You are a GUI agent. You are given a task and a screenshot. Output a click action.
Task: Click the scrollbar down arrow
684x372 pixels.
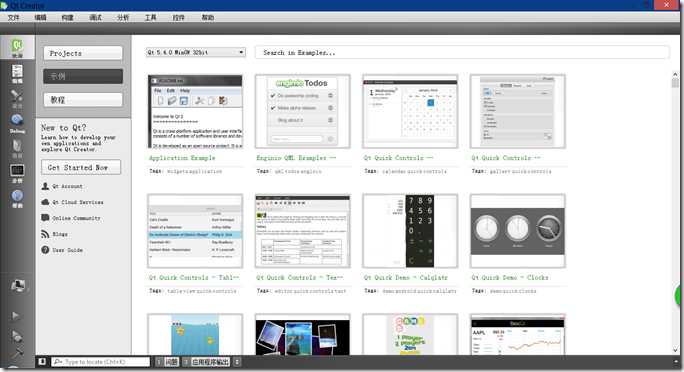pyautogui.click(x=675, y=350)
